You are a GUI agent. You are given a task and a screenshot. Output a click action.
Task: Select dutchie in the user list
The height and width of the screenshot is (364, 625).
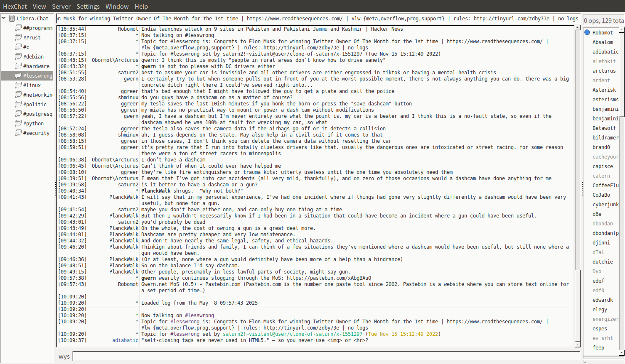point(603,261)
